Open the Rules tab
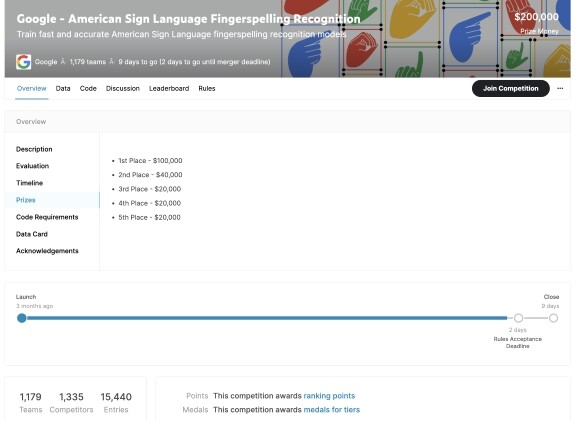580x421 pixels. pos(207,88)
